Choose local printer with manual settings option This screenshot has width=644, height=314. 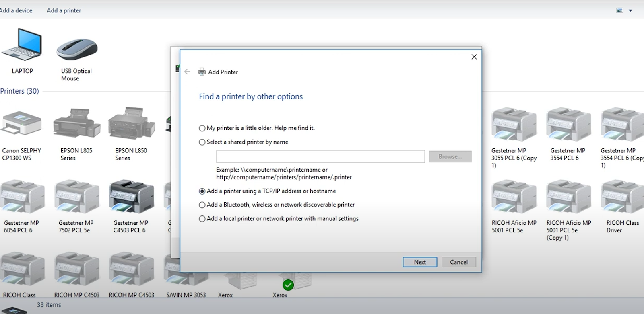tap(202, 219)
